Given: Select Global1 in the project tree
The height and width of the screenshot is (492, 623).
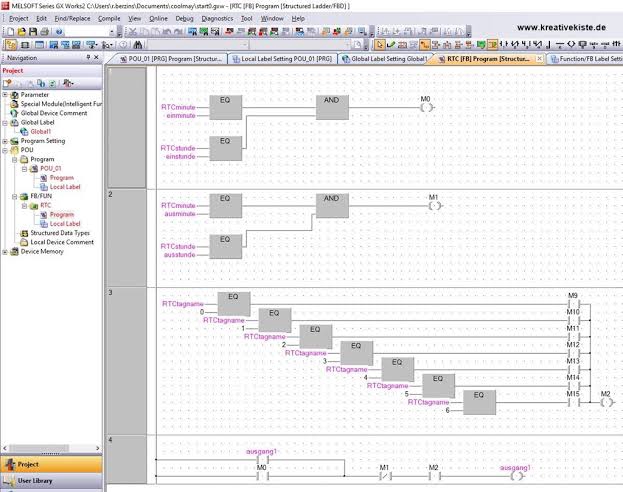Looking at the screenshot, I should [x=41, y=132].
